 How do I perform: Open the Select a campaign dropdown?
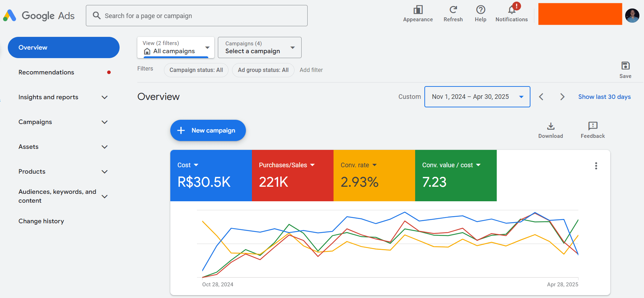259,47
